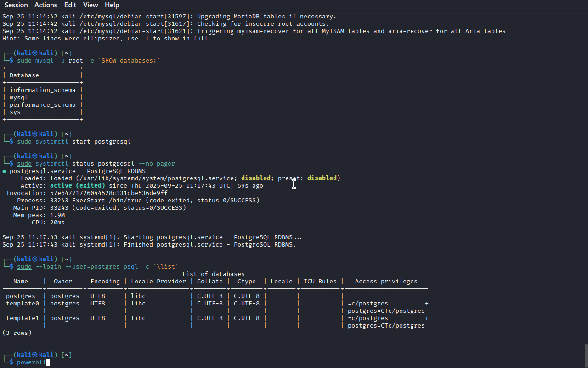The height and width of the screenshot is (368, 588).
Task: Click the block cursor after poweroff
Action: [48, 362]
